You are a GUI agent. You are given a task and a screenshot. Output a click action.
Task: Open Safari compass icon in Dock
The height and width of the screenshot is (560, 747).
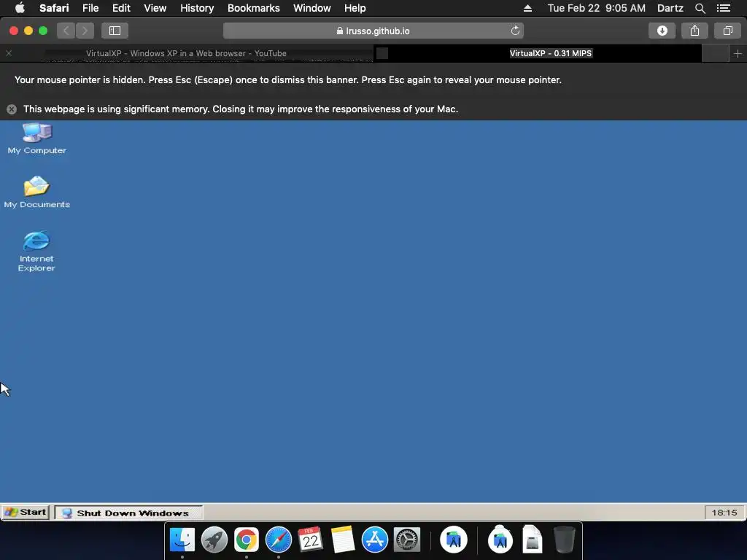pyautogui.click(x=278, y=540)
